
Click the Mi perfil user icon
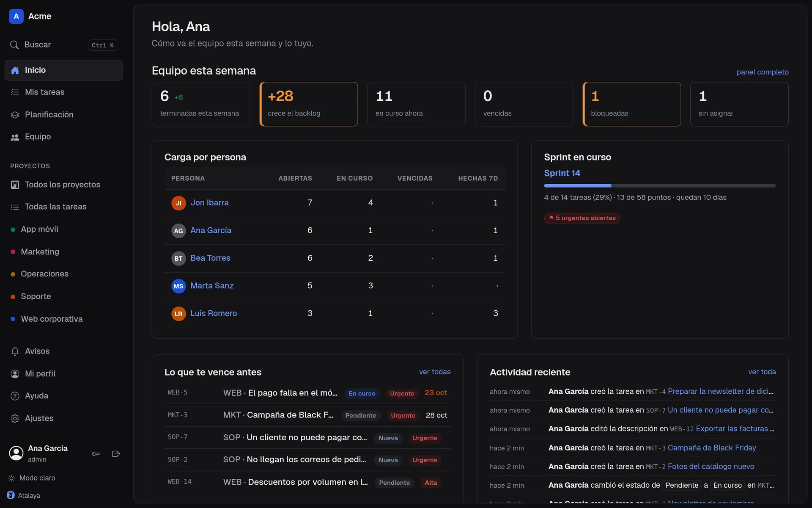15,374
